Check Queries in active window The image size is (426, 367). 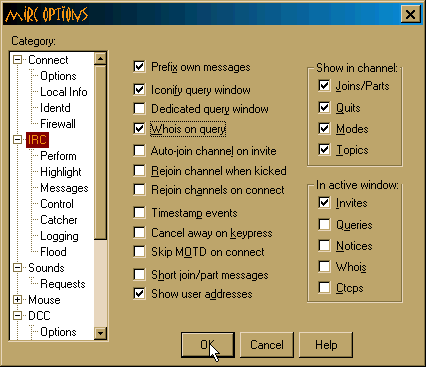tap(324, 225)
